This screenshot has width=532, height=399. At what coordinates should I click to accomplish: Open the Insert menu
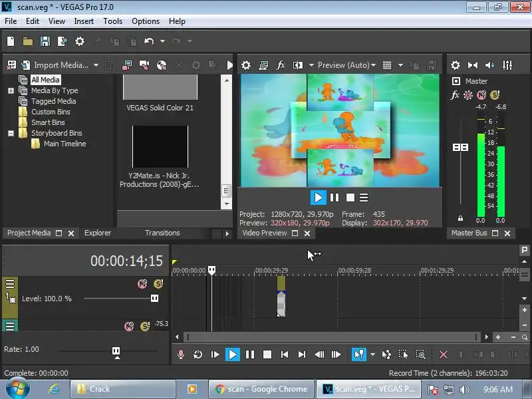coord(84,21)
